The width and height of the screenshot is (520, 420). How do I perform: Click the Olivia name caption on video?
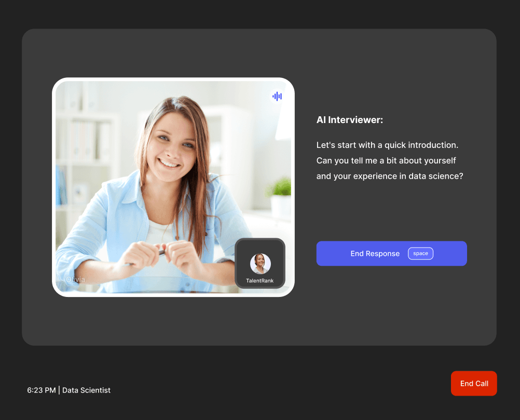[x=75, y=279]
